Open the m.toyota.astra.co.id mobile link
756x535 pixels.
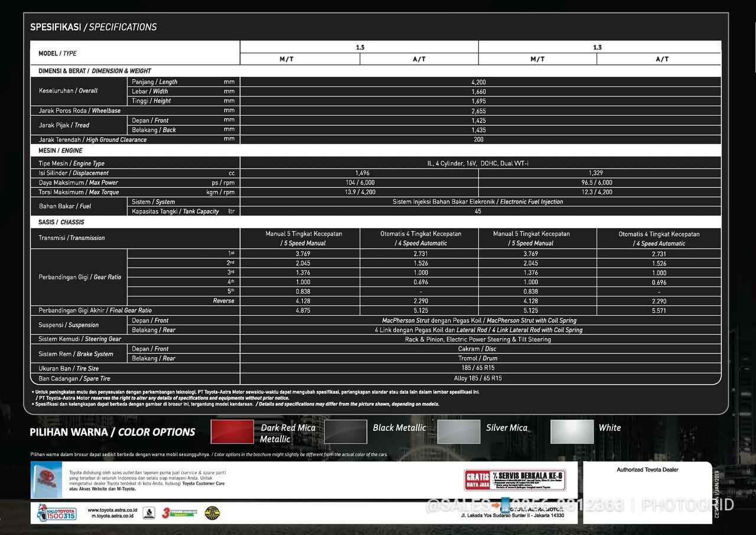(112, 516)
